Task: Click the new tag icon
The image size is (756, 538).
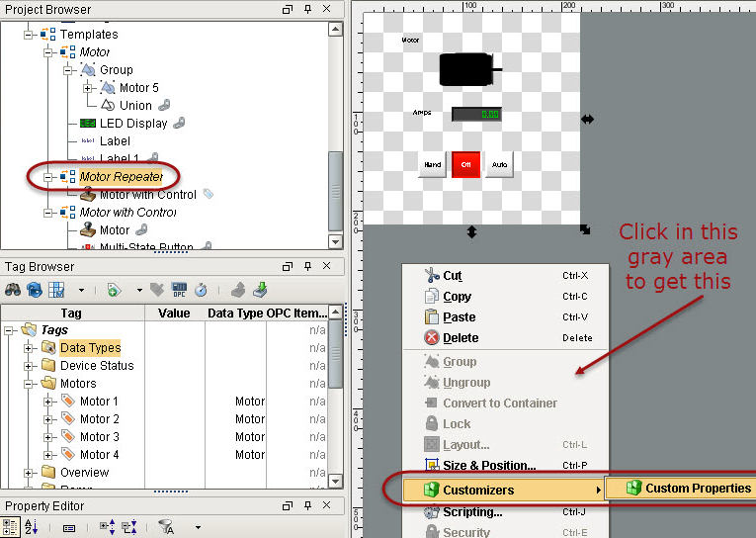Action: point(114,290)
